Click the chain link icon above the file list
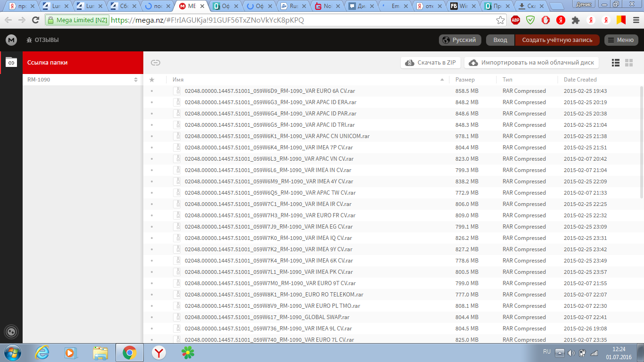 click(x=156, y=63)
